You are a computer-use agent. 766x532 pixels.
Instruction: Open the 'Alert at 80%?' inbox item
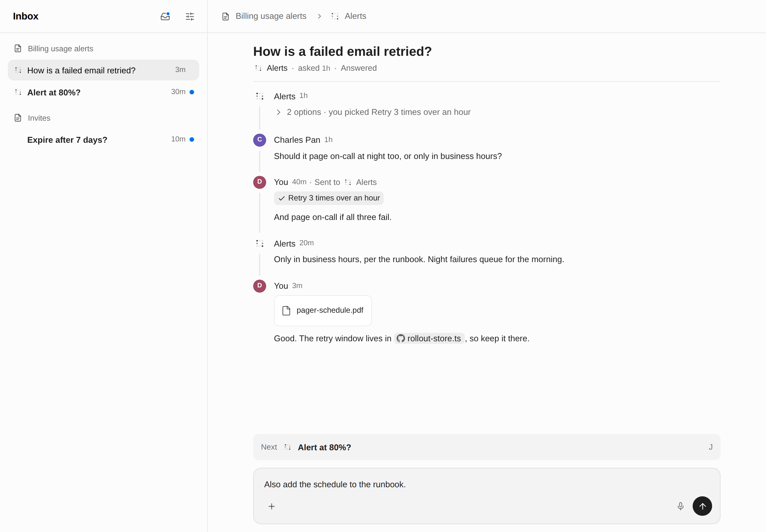point(104,92)
